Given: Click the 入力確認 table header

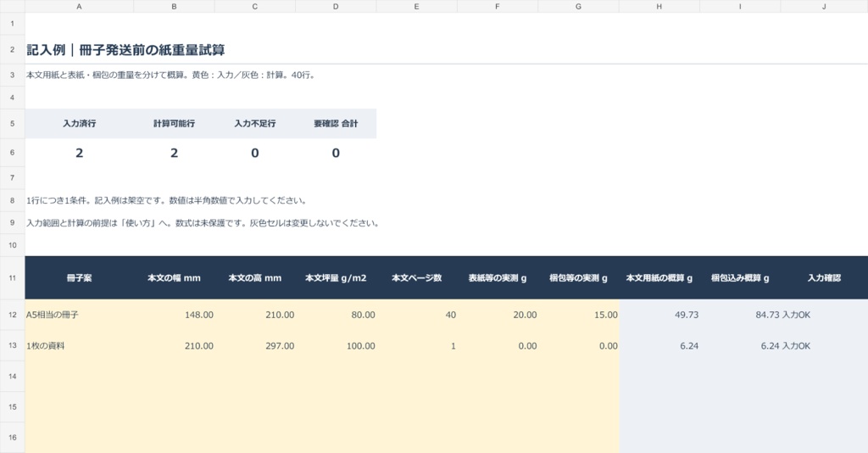Looking at the screenshot, I should pyautogui.click(x=824, y=278).
